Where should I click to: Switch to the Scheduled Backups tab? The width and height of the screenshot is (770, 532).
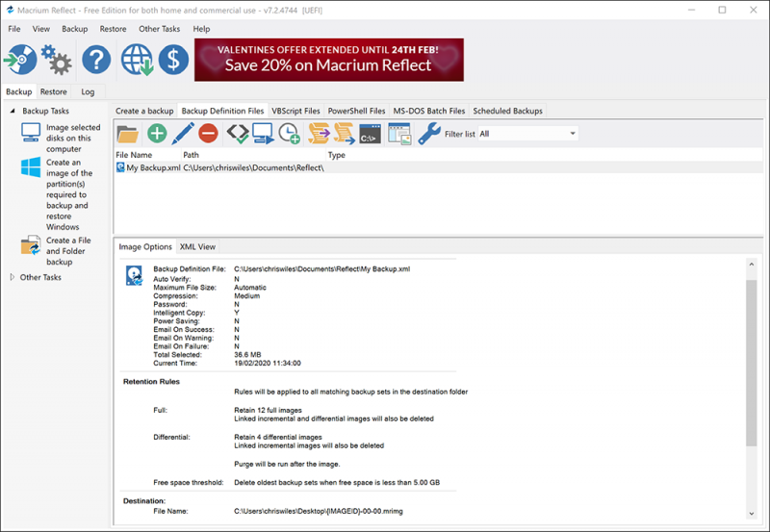tap(507, 111)
